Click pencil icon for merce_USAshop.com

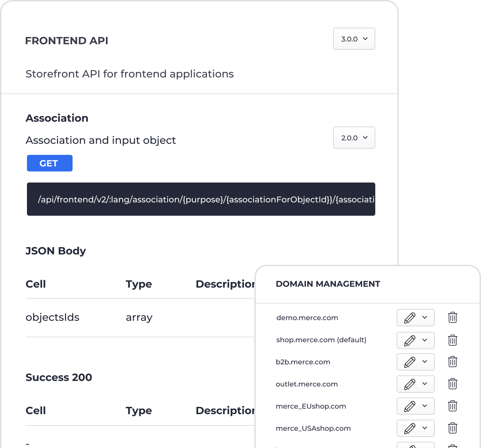tap(410, 428)
